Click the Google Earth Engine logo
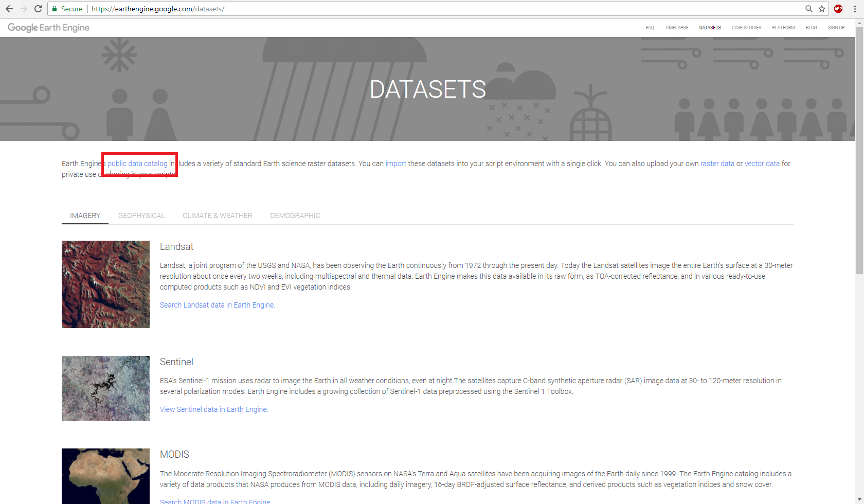This screenshot has height=504, width=864. click(48, 27)
